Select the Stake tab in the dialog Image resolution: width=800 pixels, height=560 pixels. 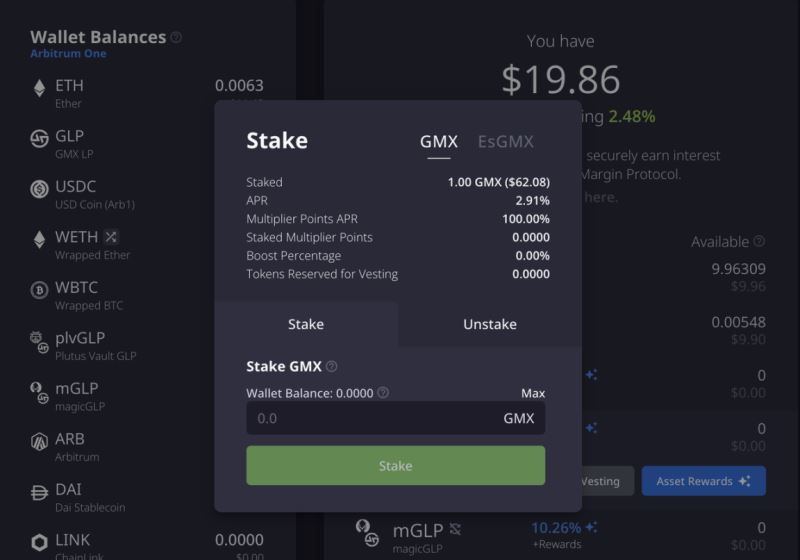(x=306, y=324)
